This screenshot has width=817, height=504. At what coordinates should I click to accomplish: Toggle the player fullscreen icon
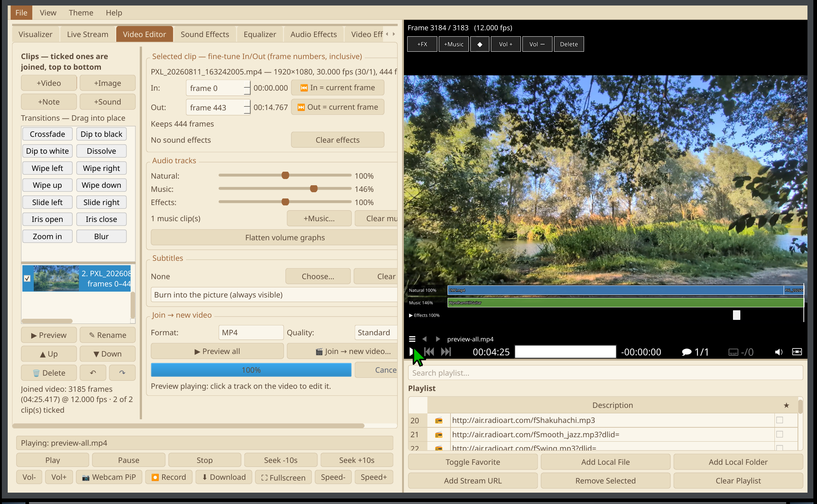click(x=797, y=352)
